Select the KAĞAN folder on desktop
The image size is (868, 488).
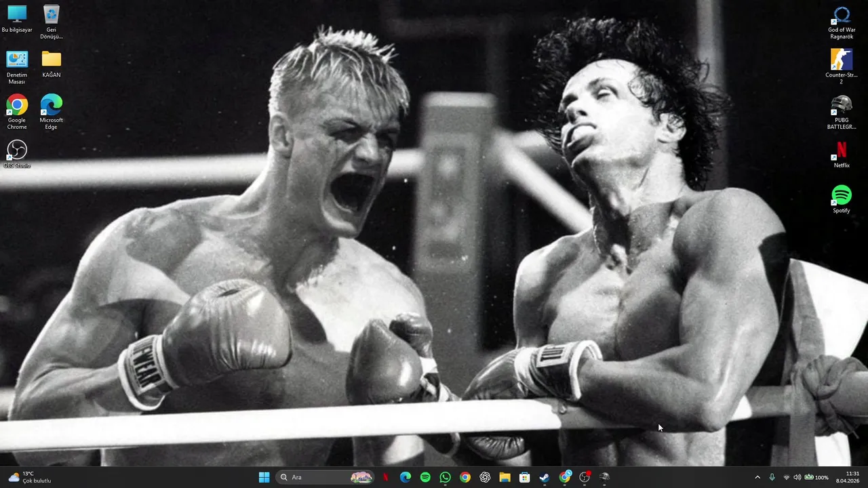tap(51, 64)
